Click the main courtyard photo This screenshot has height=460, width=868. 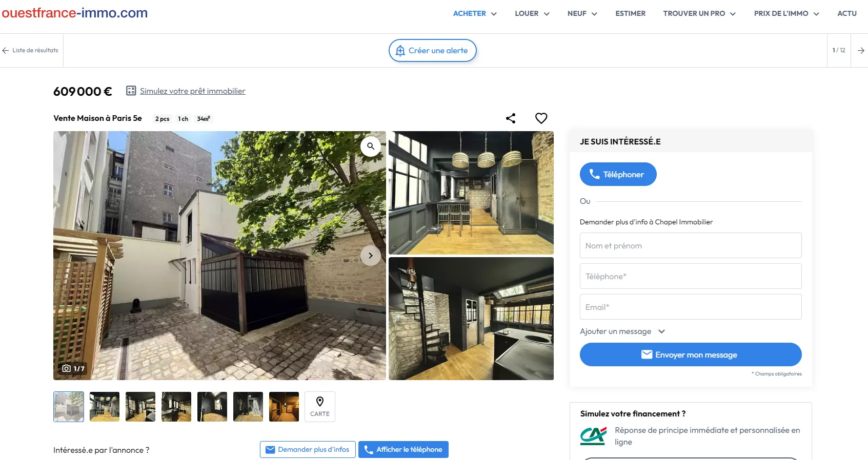tap(219, 256)
